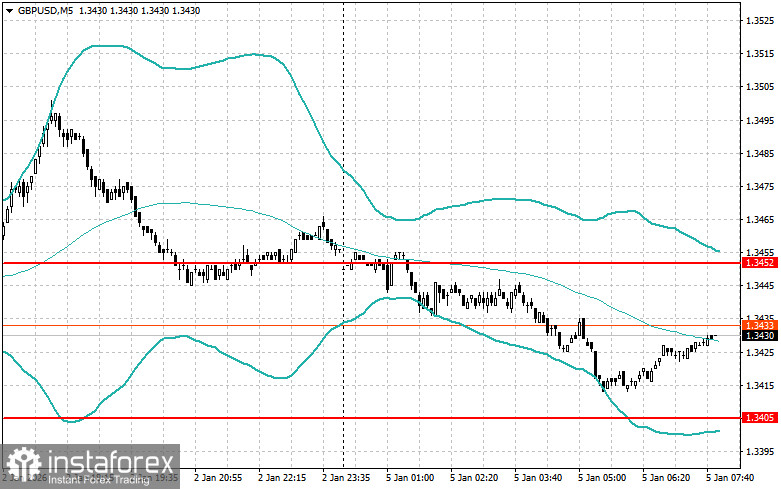Select the red 1.3452 price label

coord(757,263)
